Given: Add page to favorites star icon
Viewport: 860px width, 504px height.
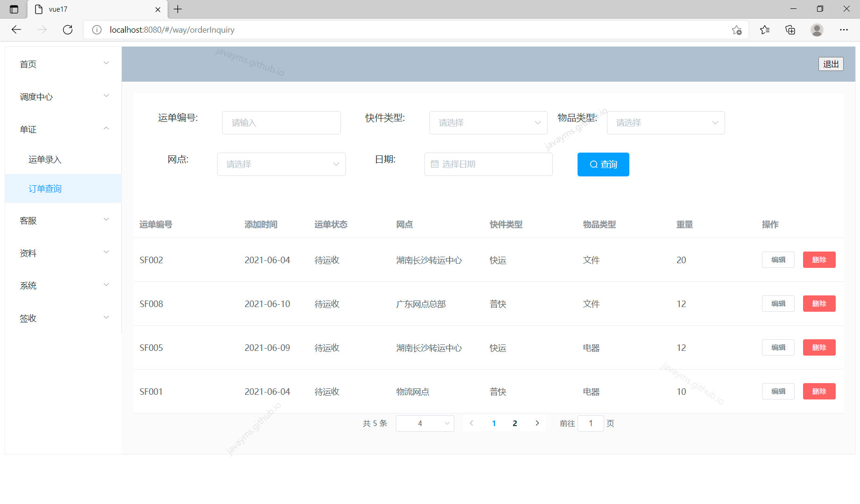Looking at the screenshot, I should tap(737, 30).
